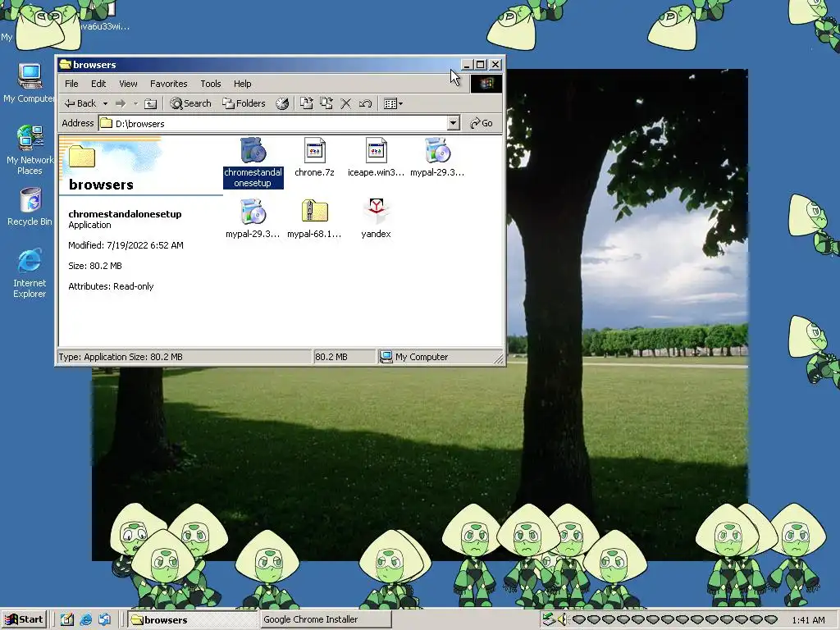Image resolution: width=840 pixels, height=630 pixels.
Task: Click the Windows flag logo in the explorer window
Action: point(486,84)
